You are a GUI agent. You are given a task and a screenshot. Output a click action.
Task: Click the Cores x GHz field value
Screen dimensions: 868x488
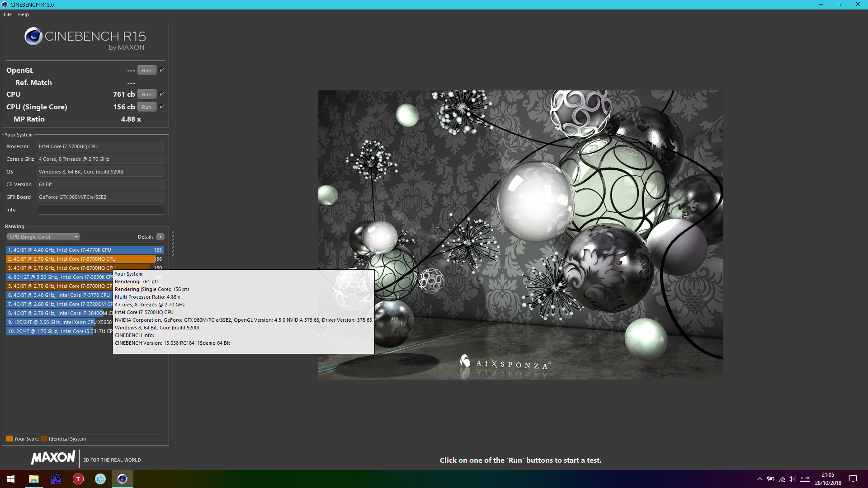(100, 159)
